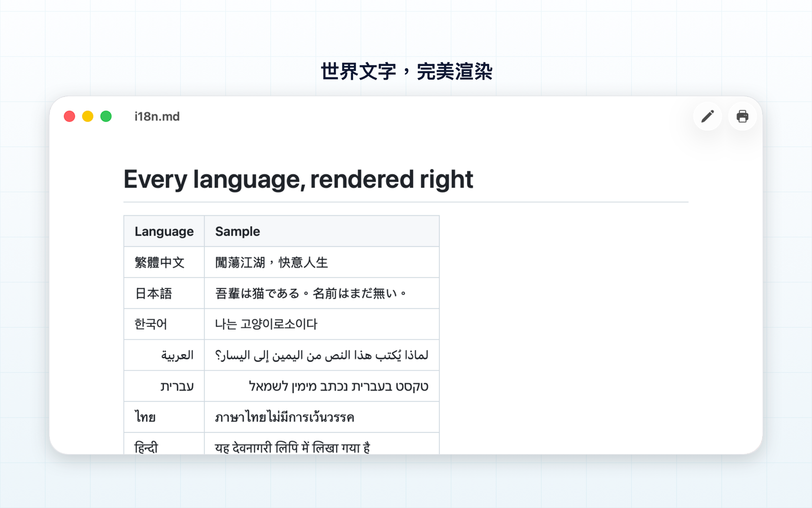Select the 日本語 language cell
The width and height of the screenshot is (812, 508).
[x=164, y=293]
